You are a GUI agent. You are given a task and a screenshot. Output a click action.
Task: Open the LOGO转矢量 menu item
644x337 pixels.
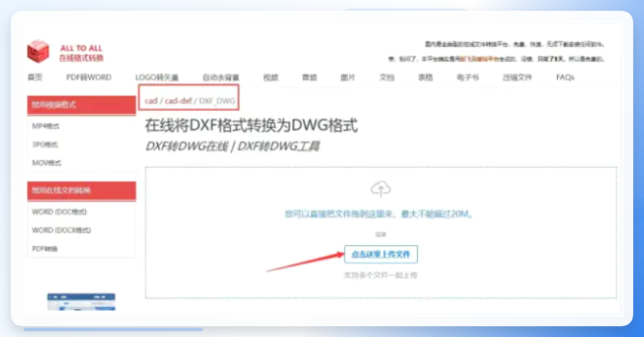pyautogui.click(x=157, y=77)
